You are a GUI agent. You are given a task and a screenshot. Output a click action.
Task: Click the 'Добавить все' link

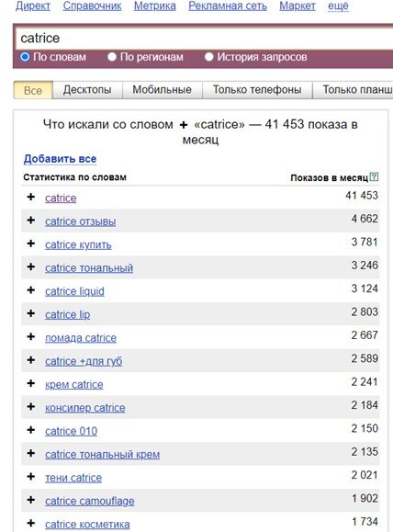coord(60,159)
